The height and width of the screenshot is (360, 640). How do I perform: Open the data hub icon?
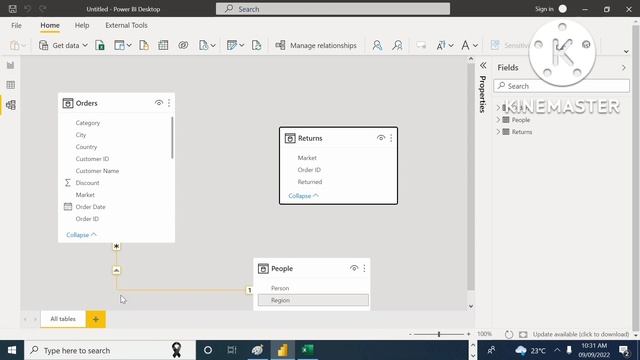pyautogui.click(x=119, y=45)
